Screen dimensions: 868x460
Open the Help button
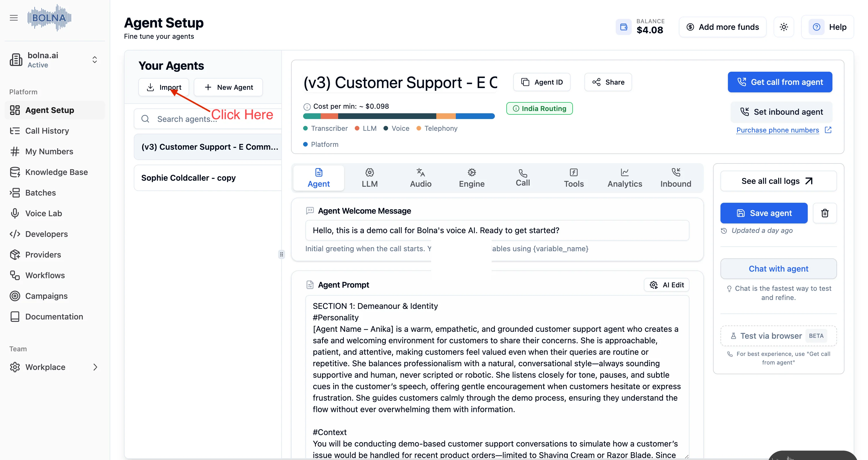(x=827, y=27)
